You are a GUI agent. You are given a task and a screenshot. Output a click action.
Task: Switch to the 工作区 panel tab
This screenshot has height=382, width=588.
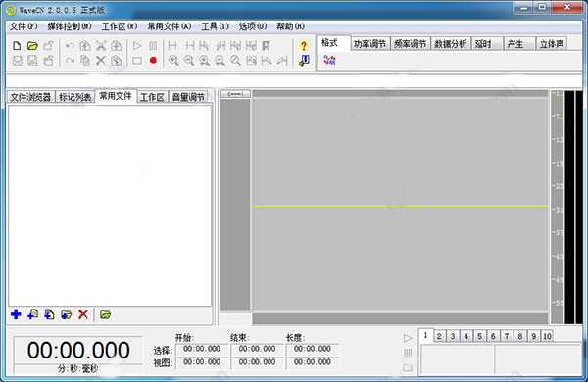click(152, 97)
